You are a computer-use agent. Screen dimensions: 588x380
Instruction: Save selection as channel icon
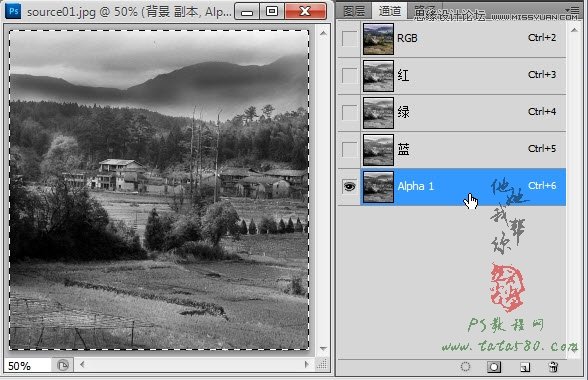494,366
